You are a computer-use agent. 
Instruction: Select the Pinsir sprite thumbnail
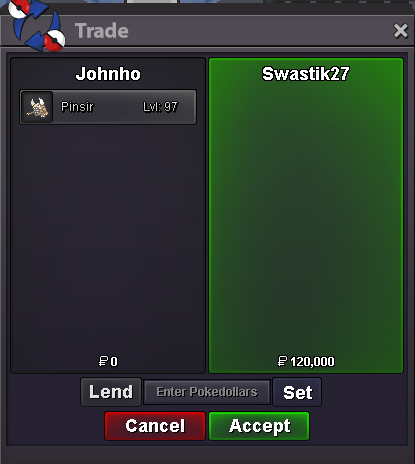(x=37, y=107)
